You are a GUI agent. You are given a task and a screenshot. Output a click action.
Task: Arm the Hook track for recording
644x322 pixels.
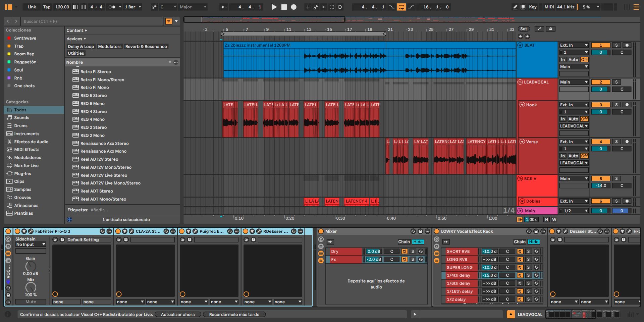click(x=627, y=105)
